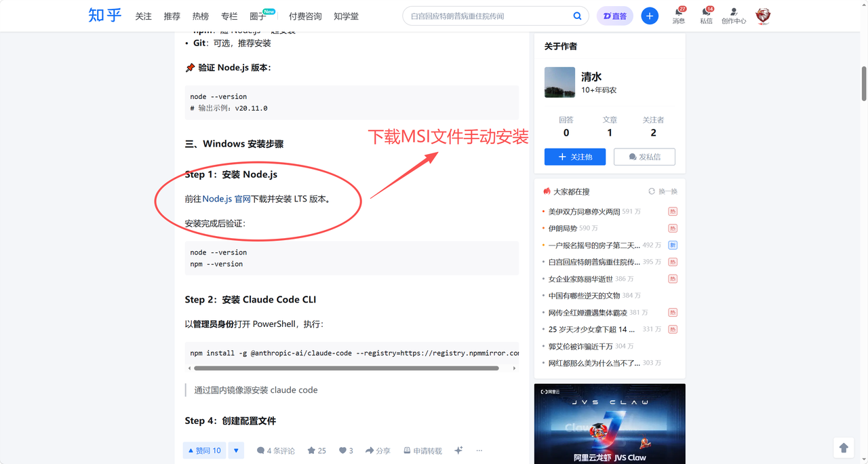This screenshot has height=464, width=868.
Task: Open the 付费咨询 tab
Action: click(305, 16)
